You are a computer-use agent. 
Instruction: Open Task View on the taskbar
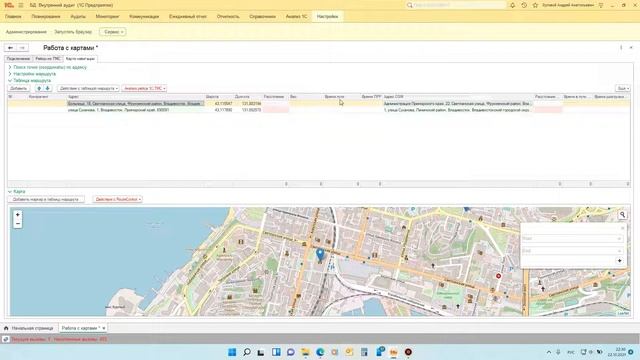(261, 352)
